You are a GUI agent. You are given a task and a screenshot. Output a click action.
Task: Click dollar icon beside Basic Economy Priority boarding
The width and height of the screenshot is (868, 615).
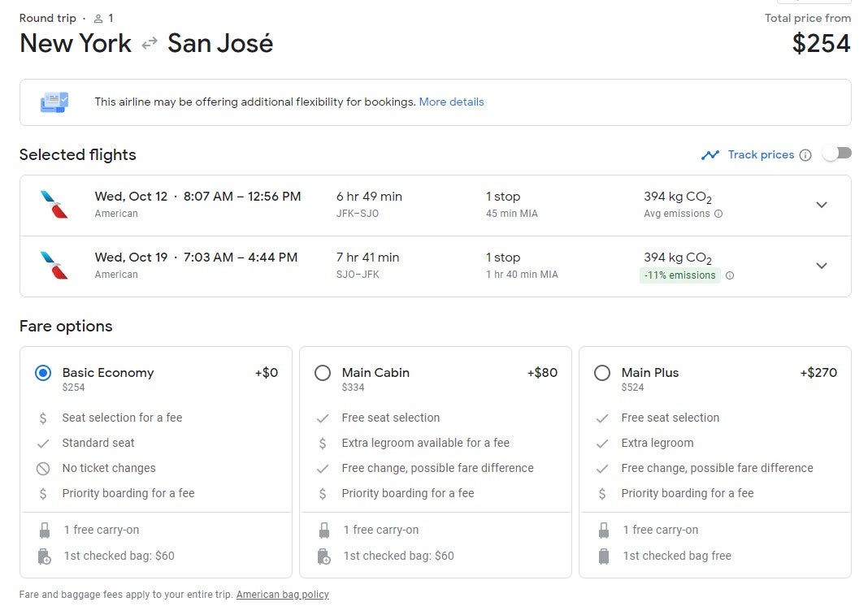(x=43, y=494)
